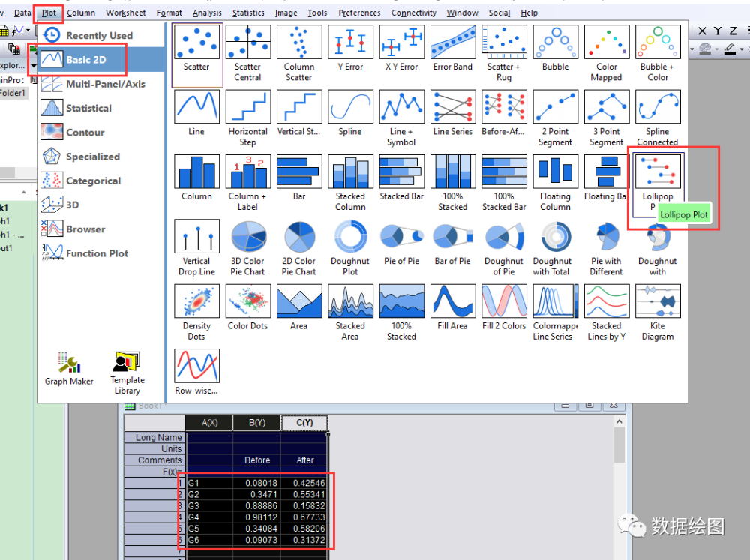The image size is (750, 560).
Task: Click the Comments row label
Action: [x=154, y=460]
